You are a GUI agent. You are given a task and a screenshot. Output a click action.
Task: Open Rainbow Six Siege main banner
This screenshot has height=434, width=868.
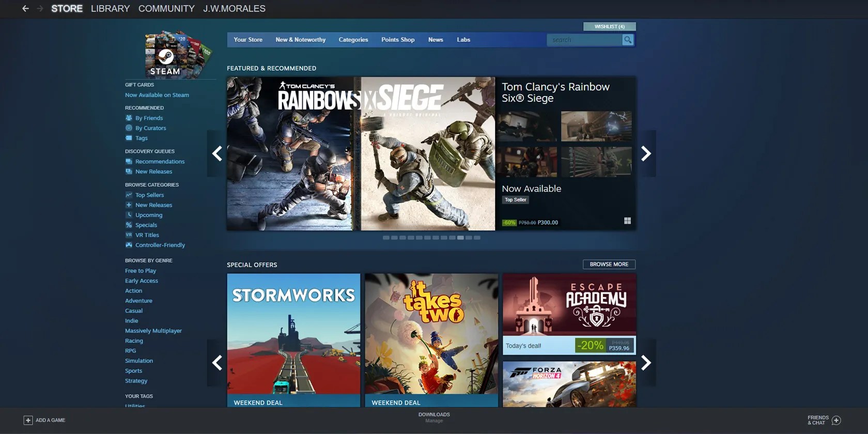tap(361, 154)
